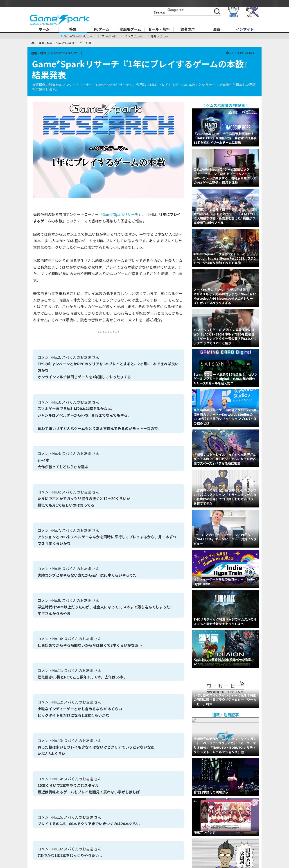The image size is (289, 868).
Task: Open the セール・無料 menu tab
Action: pyautogui.click(x=159, y=29)
